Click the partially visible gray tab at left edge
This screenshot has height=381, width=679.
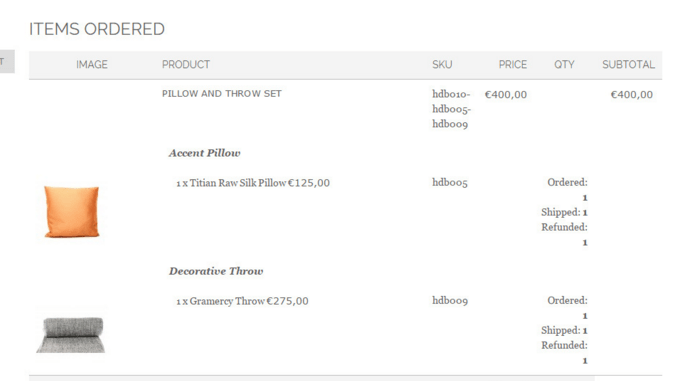point(7,61)
